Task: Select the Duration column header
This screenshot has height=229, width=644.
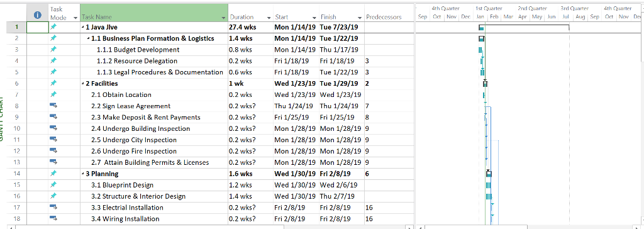Action: pyautogui.click(x=250, y=13)
